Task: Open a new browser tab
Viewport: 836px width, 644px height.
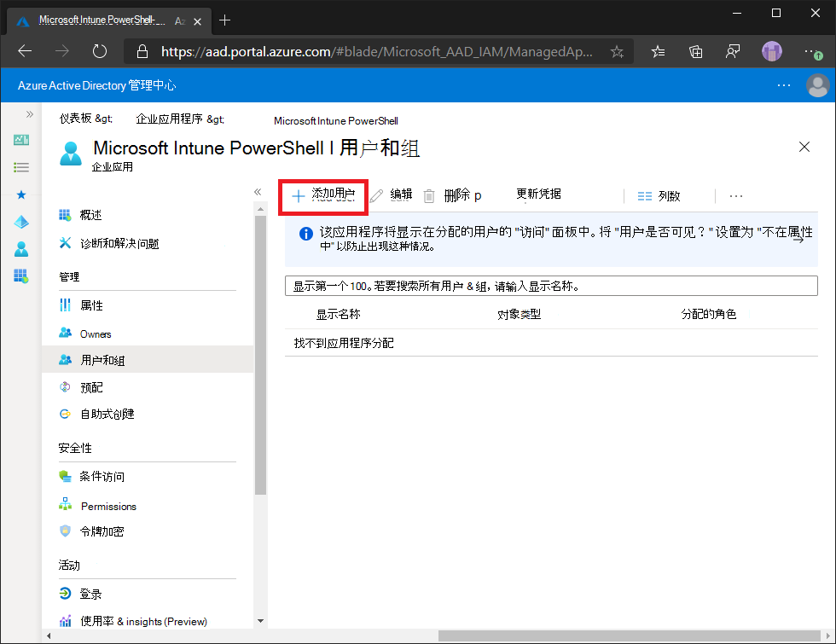Action: (x=224, y=20)
